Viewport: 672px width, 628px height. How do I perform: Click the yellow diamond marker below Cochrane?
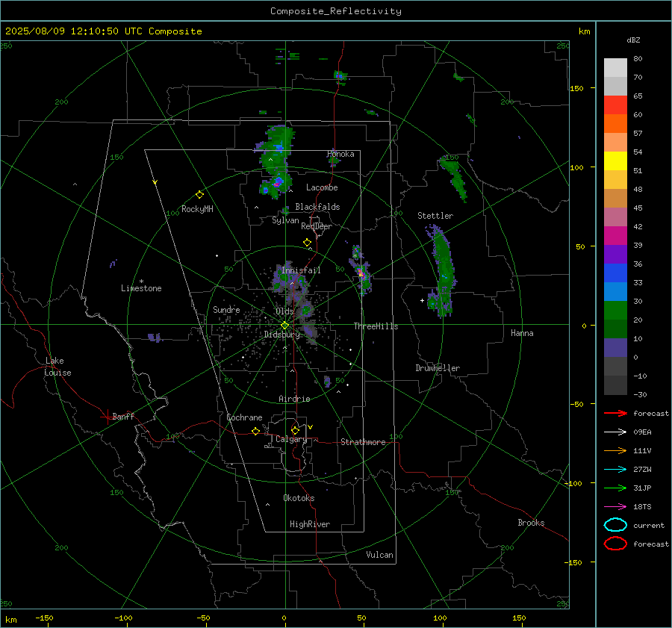pos(255,432)
